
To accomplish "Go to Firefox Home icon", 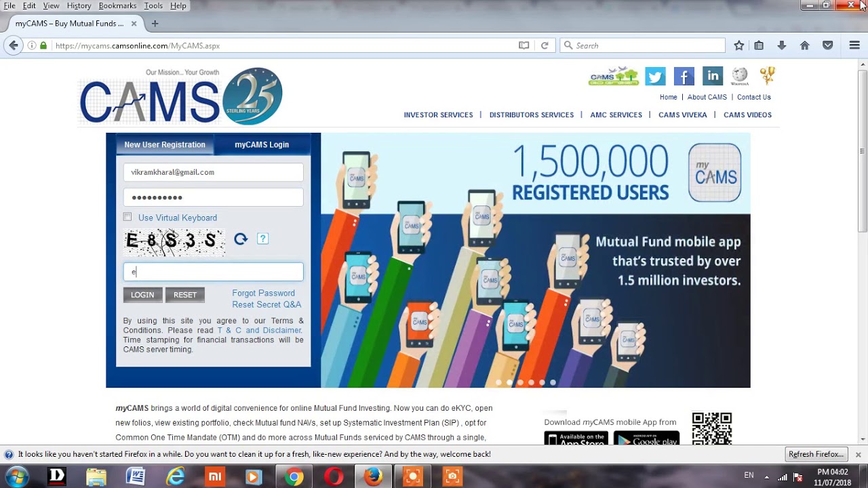I will click(x=804, y=45).
